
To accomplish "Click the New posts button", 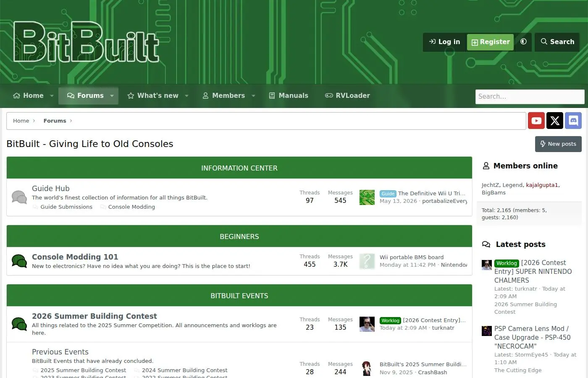I will pyautogui.click(x=558, y=144).
